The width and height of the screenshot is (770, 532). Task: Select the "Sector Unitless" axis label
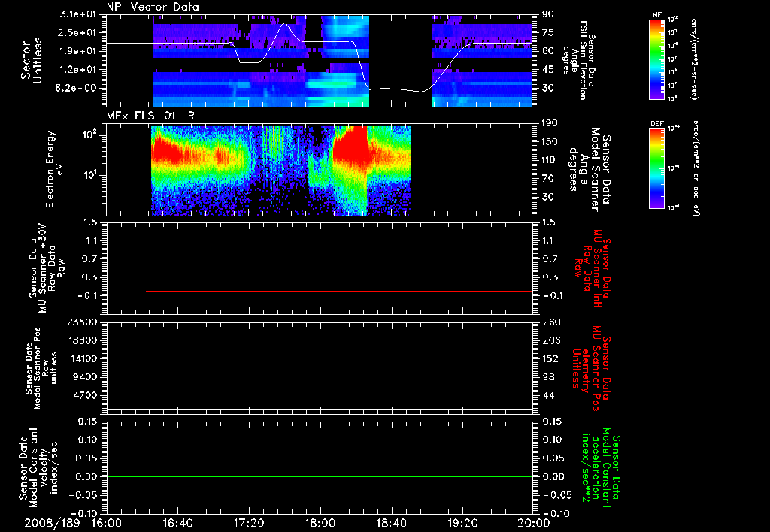pyautogui.click(x=32, y=60)
